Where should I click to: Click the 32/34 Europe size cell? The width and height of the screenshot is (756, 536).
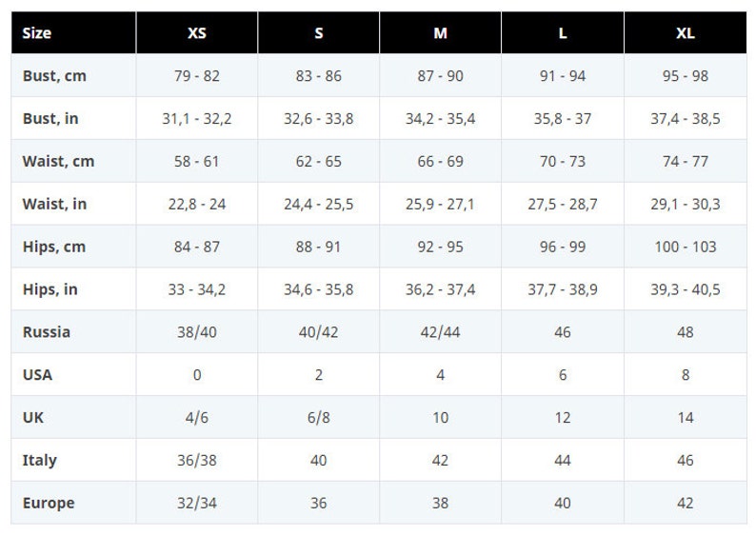click(x=197, y=503)
